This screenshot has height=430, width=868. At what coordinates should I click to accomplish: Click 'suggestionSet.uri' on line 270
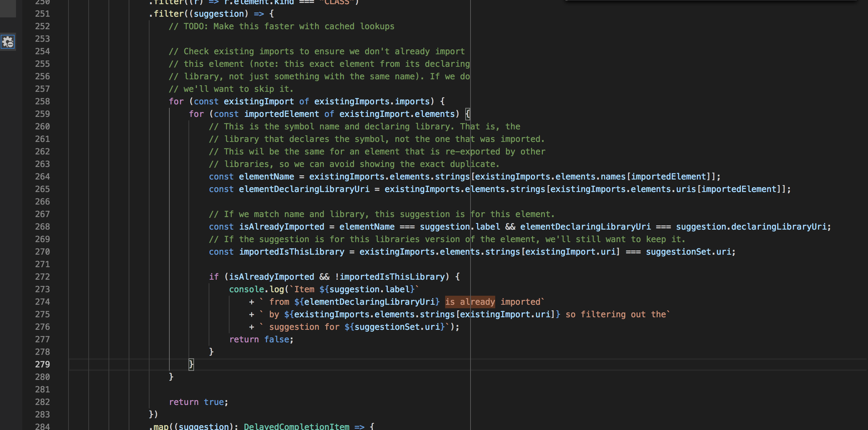pyautogui.click(x=689, y=252)
